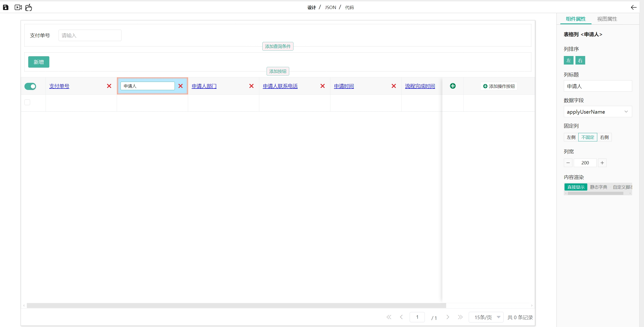This screenshot has height=327, width=644.
Task: Click the green plus icon to add a column
Action: point(453,86)
